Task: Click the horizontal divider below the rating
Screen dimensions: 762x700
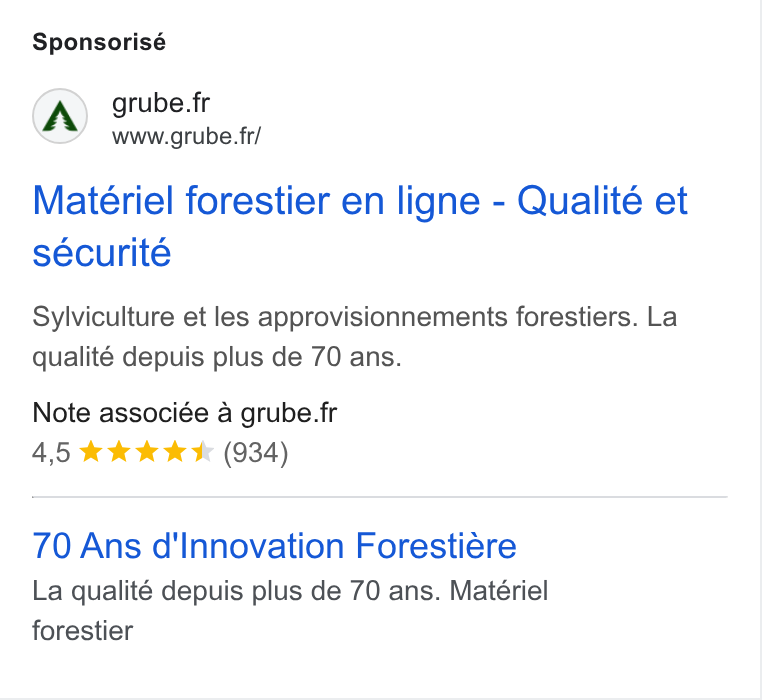Action: point(380,497)
